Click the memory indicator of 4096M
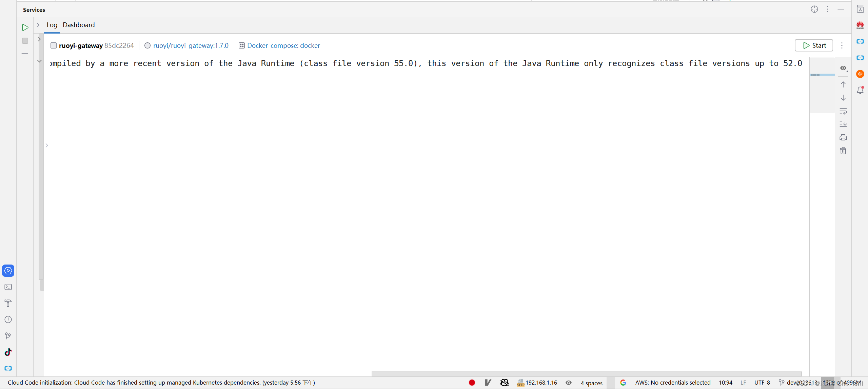This screenshot has height=389, width=868. pyautogui.click(x=842, y=383)
